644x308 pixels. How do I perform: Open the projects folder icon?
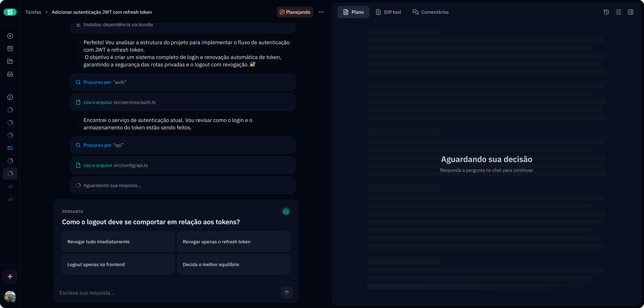tap(10, 61)
